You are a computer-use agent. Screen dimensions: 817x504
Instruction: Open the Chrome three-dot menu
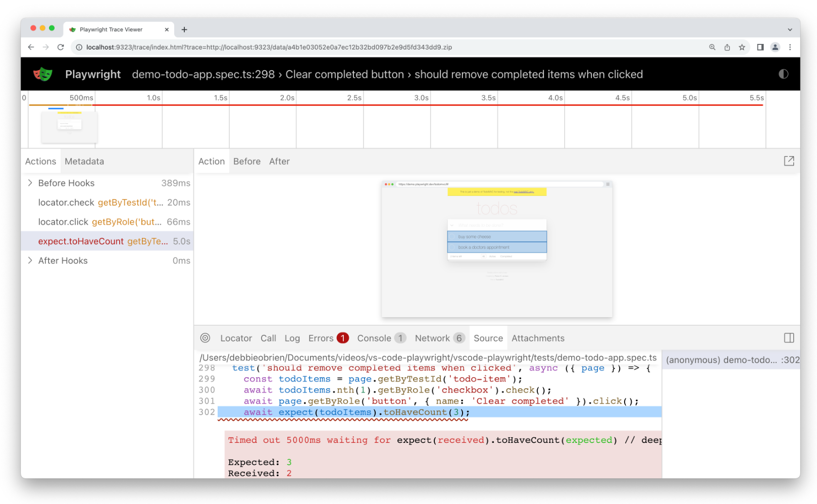click(x=790, y=47)
